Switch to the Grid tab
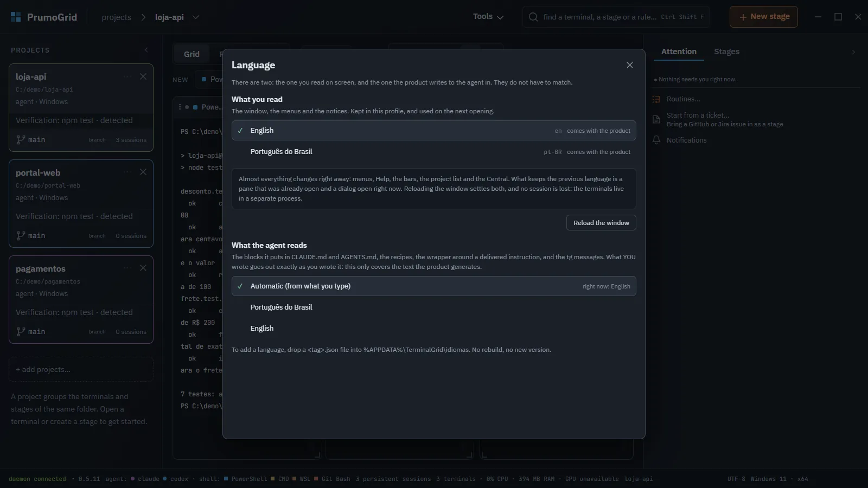Screen dimensions: 868x488 [192, 54]
